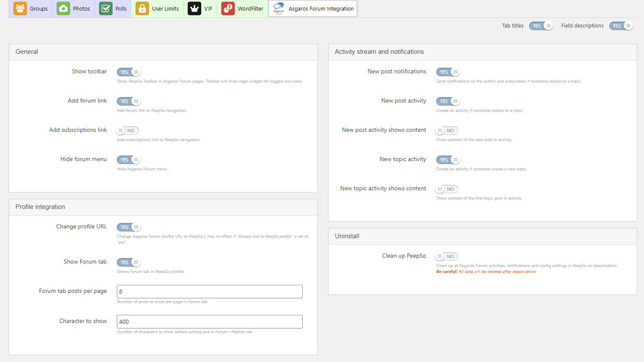Turn off New post notifications

448,72
